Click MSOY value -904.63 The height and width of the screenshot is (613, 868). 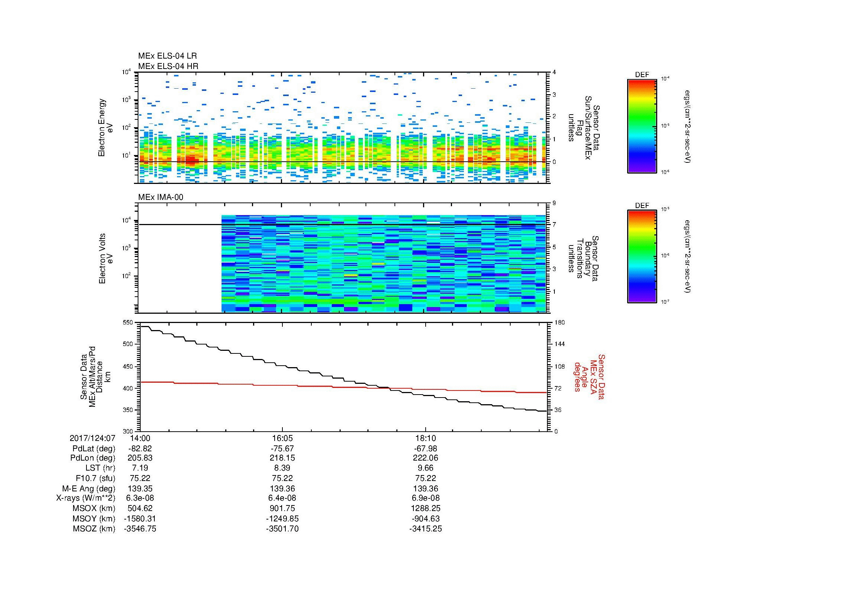425,518
